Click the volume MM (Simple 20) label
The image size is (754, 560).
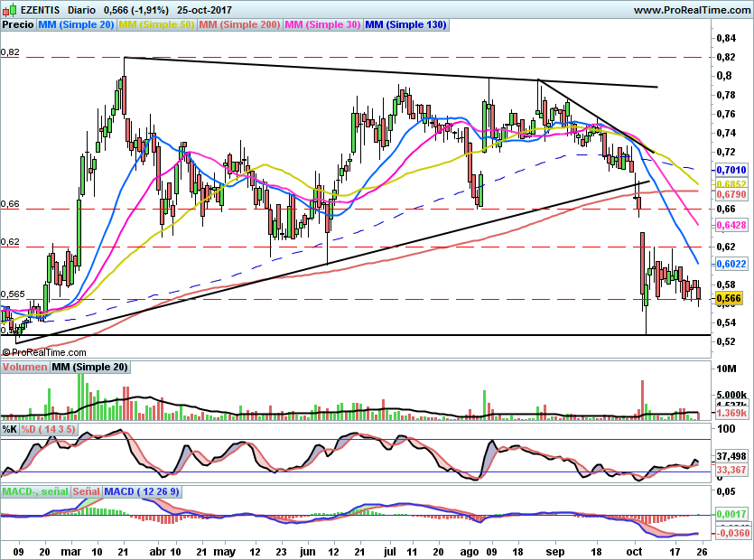click(x=90, y=367)
